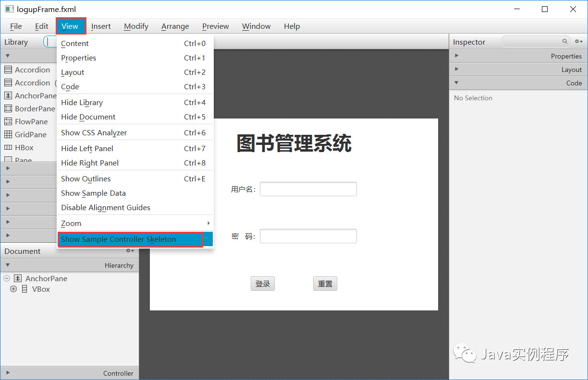Select the HBox container icon in Library

point(8,147)
